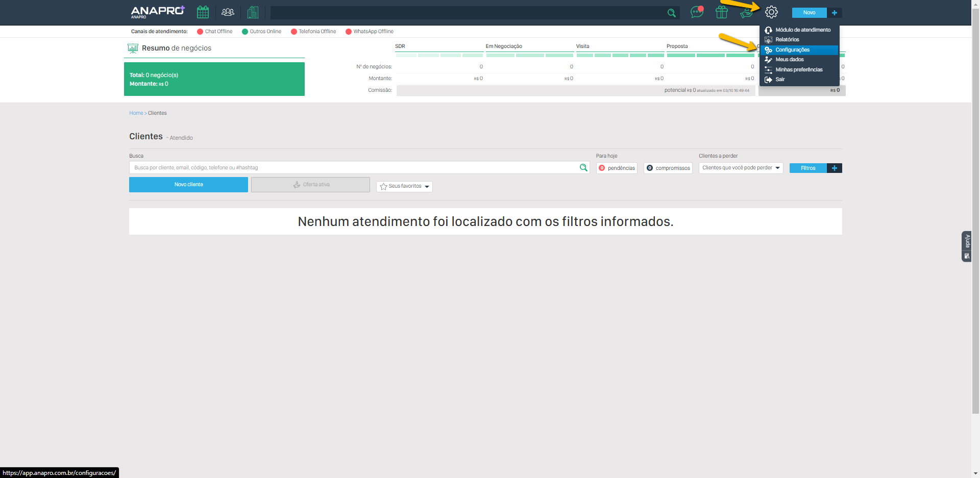Open the gift box icon
This screenshot has width=980, height=478.
721,12
